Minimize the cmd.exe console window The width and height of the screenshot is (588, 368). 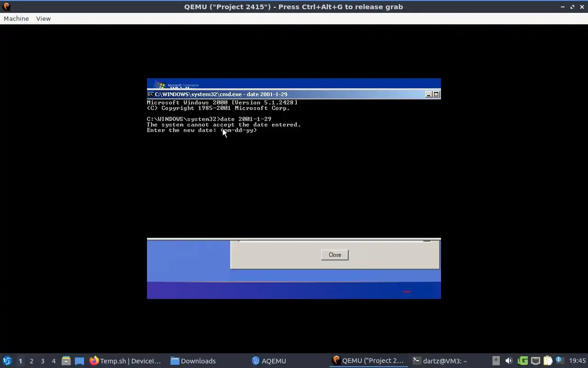429,94
